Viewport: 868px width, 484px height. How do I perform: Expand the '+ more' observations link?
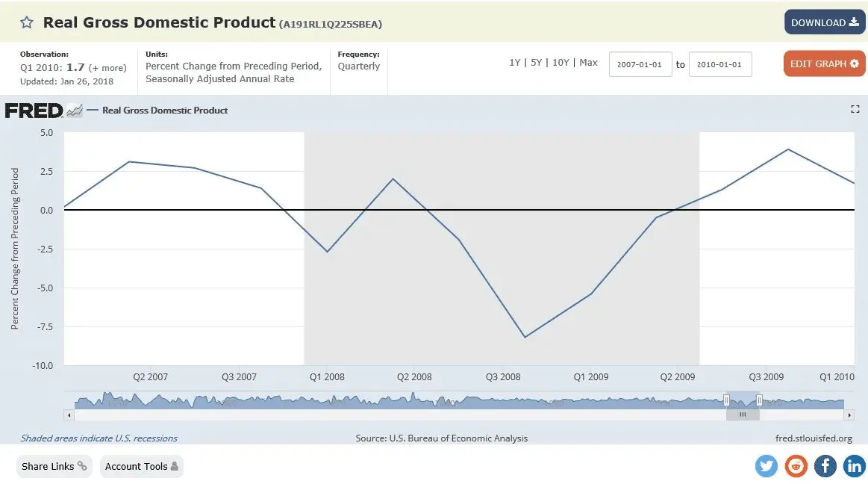107,67
